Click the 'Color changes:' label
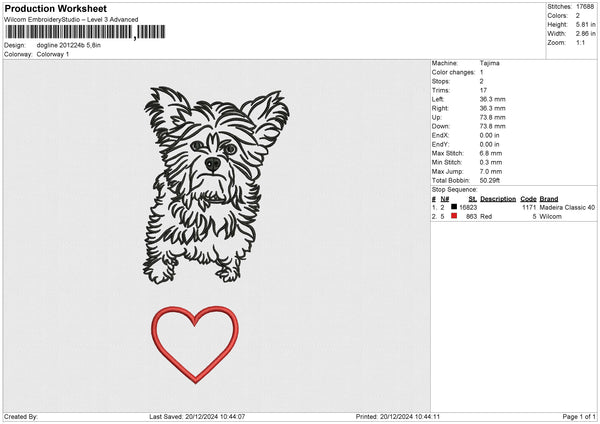 (453, 72)
